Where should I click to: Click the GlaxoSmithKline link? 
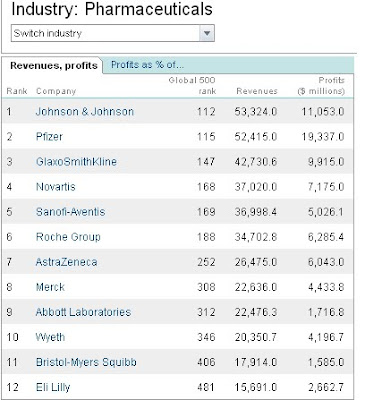tap(76, 162)
